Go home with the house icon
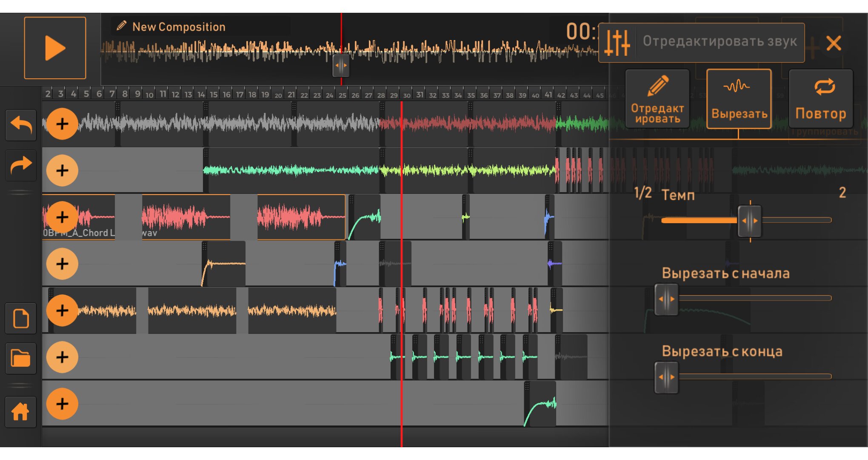The width and height of the screenshot is (868, 460). click(21, 412)
